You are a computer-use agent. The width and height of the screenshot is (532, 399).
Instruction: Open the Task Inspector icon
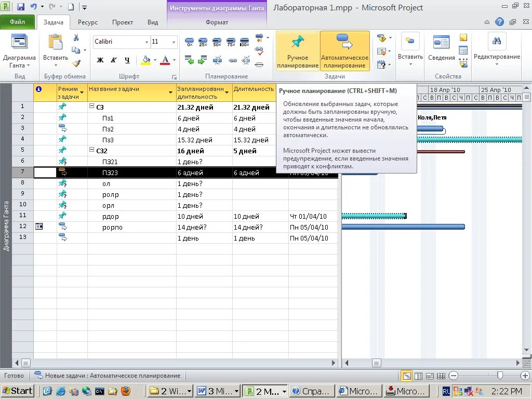pos(382,38)
